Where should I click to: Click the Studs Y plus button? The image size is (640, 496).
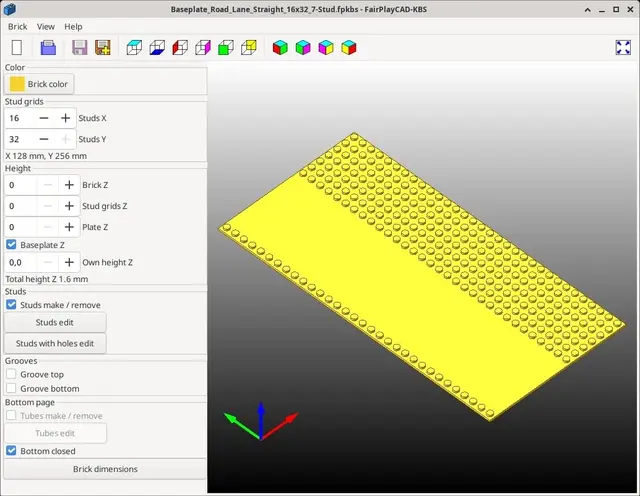[65, 139]
